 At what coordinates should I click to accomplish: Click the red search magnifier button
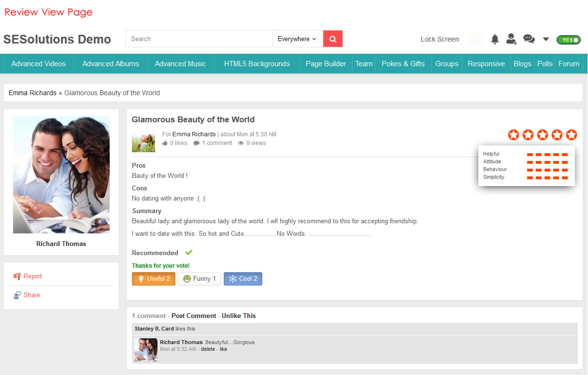(332, 39)
